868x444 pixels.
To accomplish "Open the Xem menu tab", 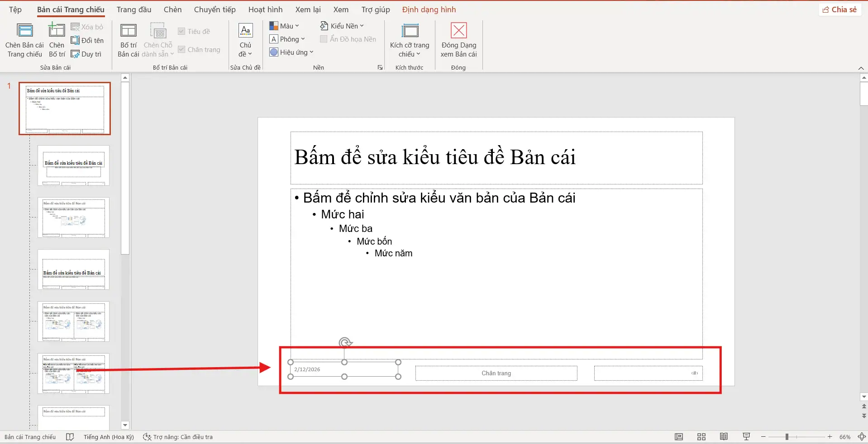I will pos(341,9).
